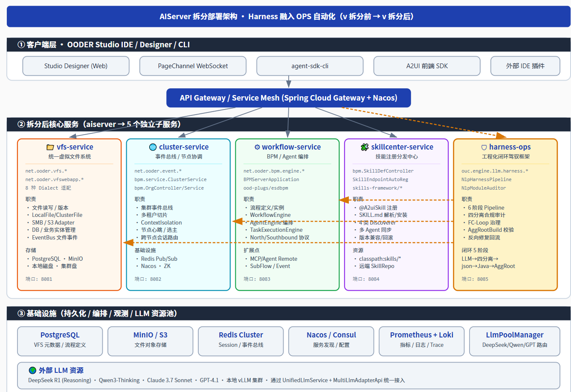Open the PostgreSQL infrastructure card
The image size is (571, 392).
pyautogui.click(x=60, y=341)
